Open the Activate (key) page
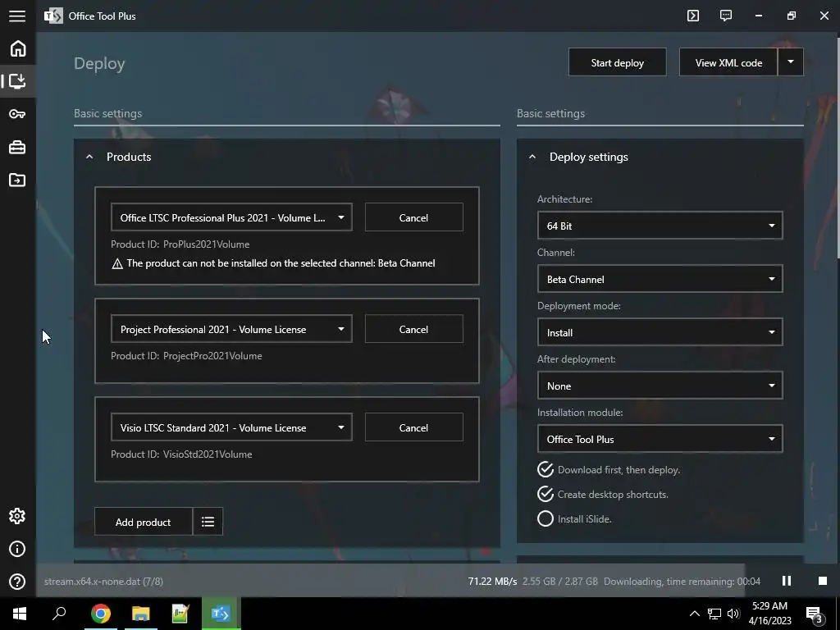This screenshot has height=630, width=840. pyautogui.click(x=17, y=114)
